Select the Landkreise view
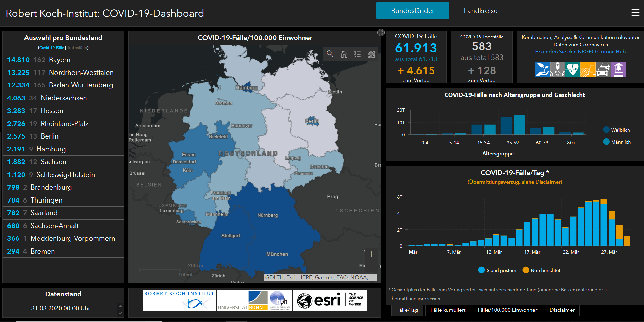 click(480, 11)
